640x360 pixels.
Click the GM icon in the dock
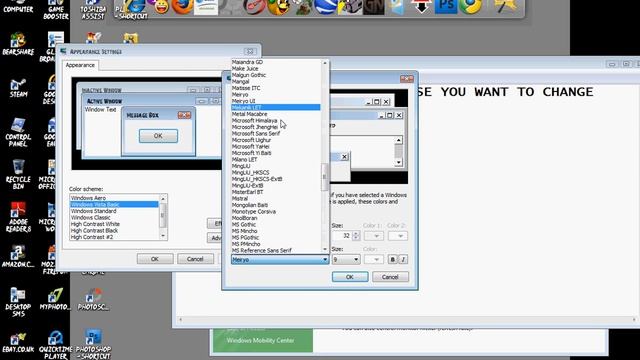(x=373, y=7)
